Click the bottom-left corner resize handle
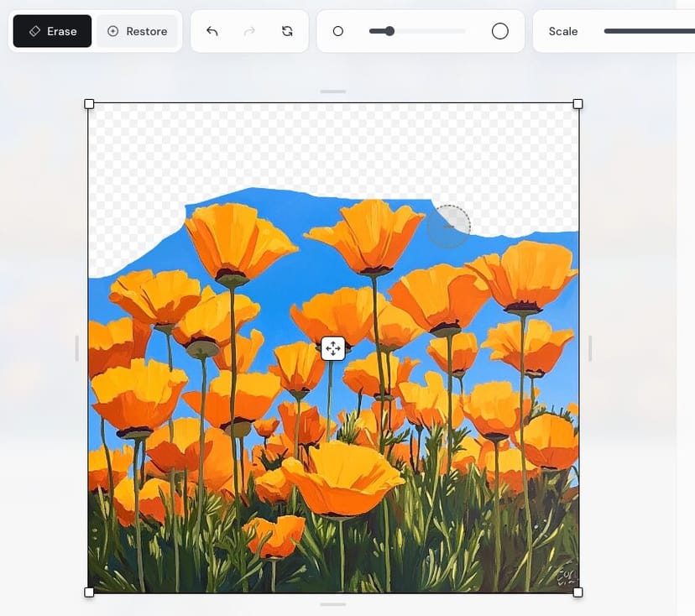This screenshot has height=616, width=695. click(x=89, y=593)
